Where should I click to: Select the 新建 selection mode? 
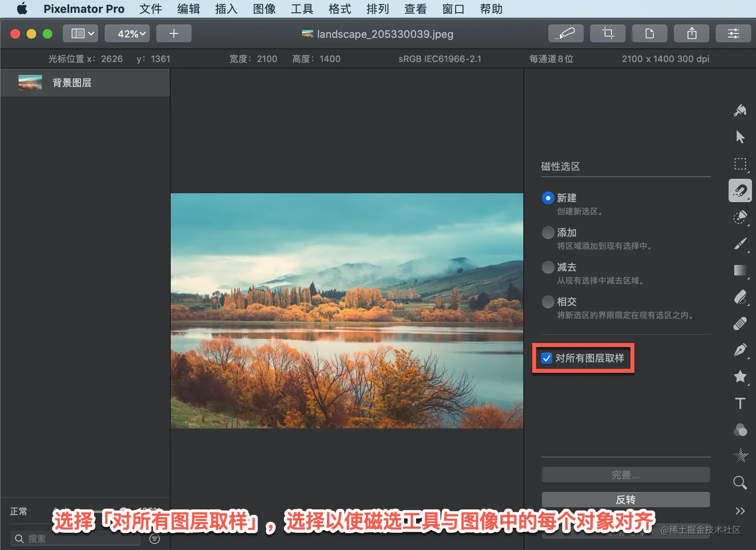pos(548,198)
